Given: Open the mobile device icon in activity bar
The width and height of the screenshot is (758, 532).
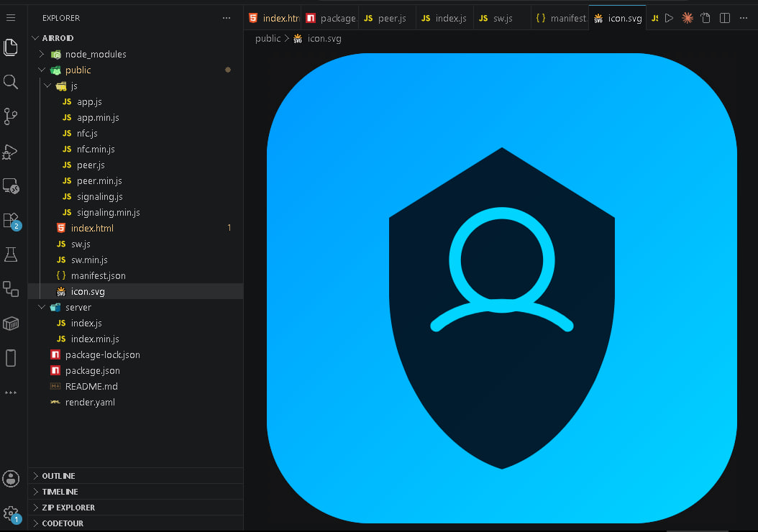Looking at the screenshot, I should [x=11, y=358].
